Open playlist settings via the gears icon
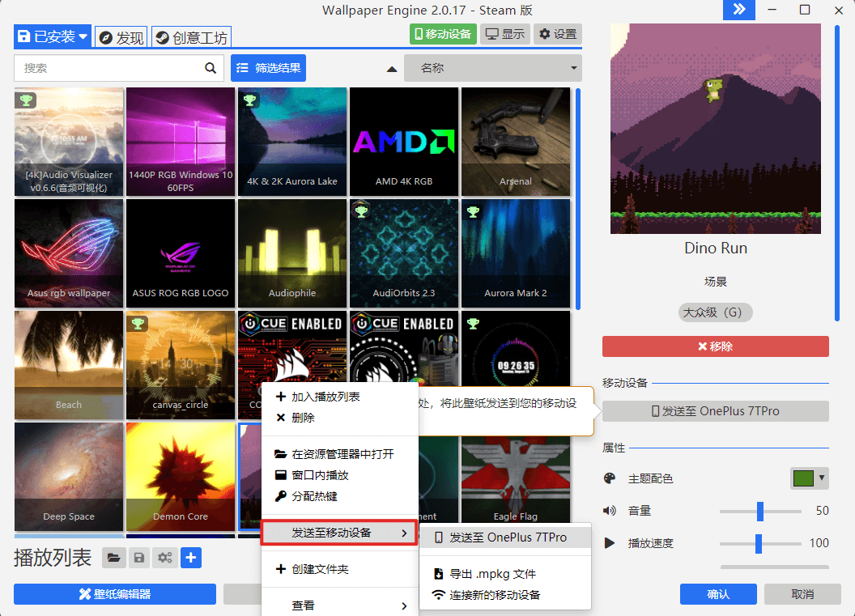The image size is (855, 616). point(165,558)
